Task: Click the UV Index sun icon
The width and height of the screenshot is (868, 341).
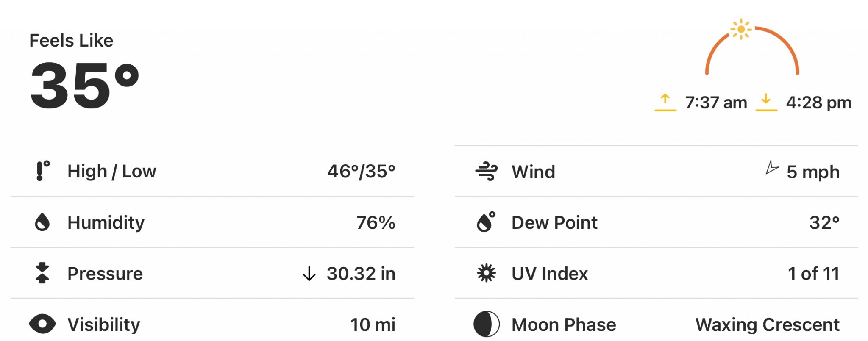Action: click(x=486, y=273)
